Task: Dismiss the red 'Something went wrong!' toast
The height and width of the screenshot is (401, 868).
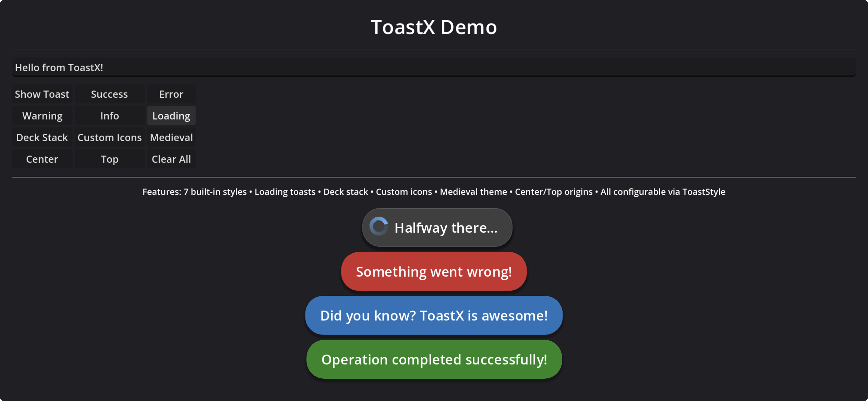Action: [x=434, y=272]
